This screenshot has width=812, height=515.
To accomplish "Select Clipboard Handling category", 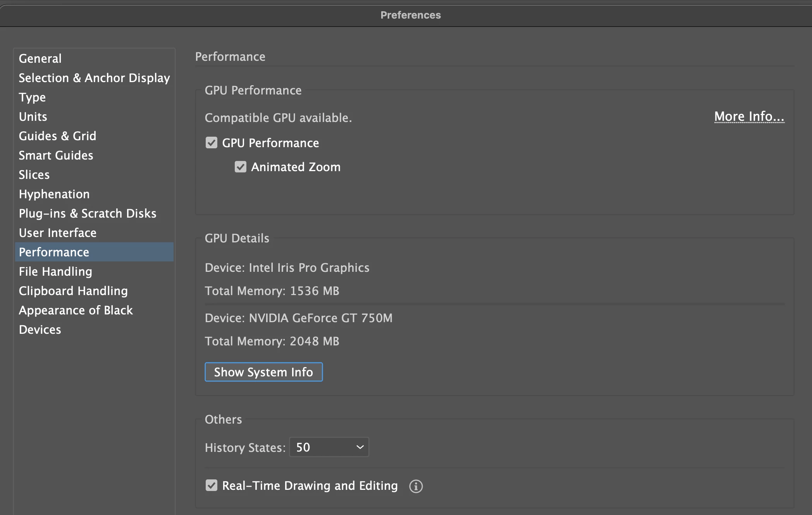I will pos(73,291).
